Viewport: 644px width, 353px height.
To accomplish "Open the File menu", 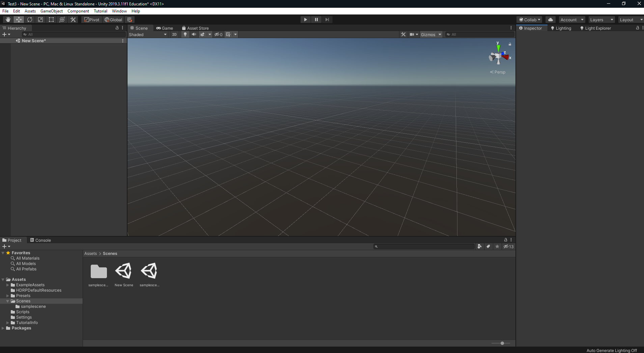I will point(5,11).
